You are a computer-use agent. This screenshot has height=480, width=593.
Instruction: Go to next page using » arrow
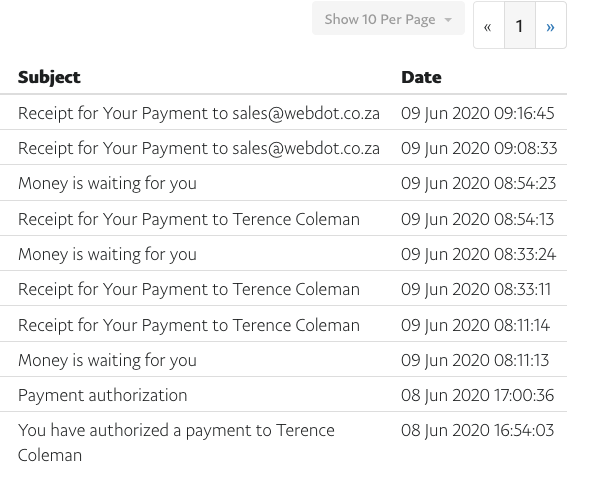click(551, 26)
